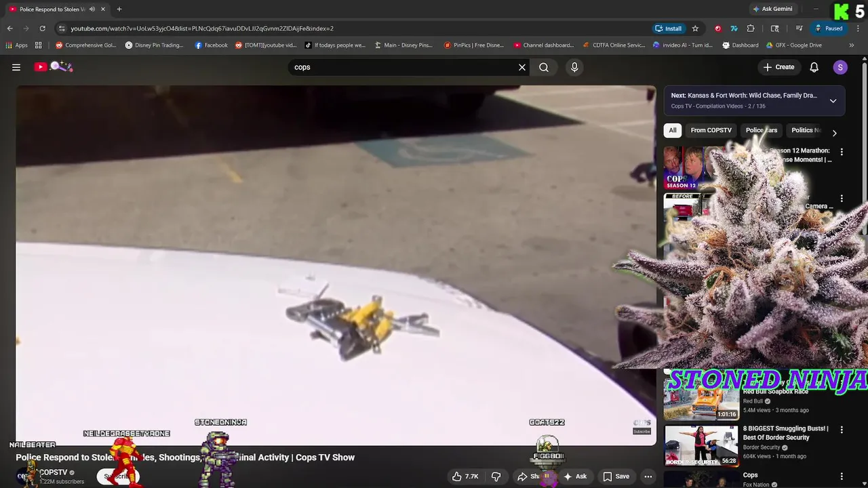Click the video player frame
The image size is (868, 488).
[336, 264]
